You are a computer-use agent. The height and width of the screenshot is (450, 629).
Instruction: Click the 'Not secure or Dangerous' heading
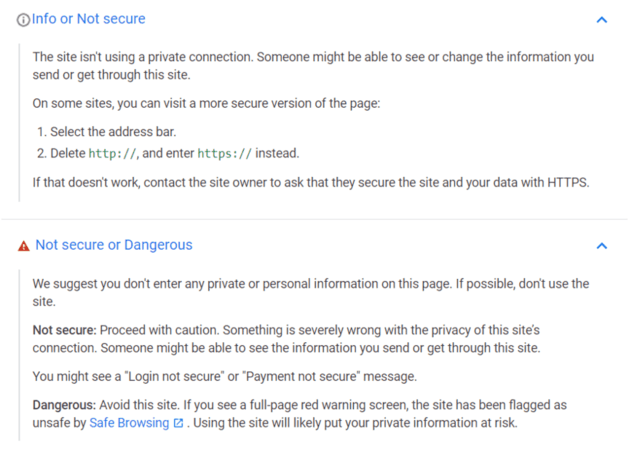114,245
